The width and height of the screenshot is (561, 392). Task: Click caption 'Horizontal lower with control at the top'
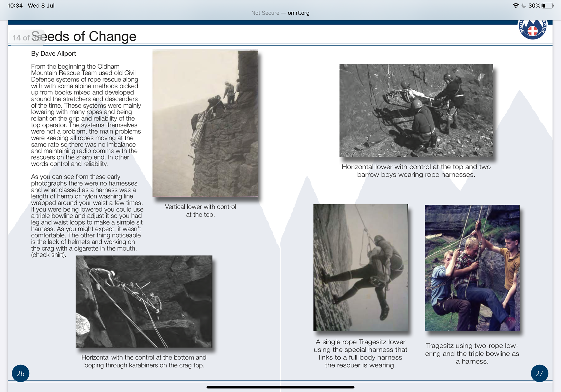pos(416,171)
